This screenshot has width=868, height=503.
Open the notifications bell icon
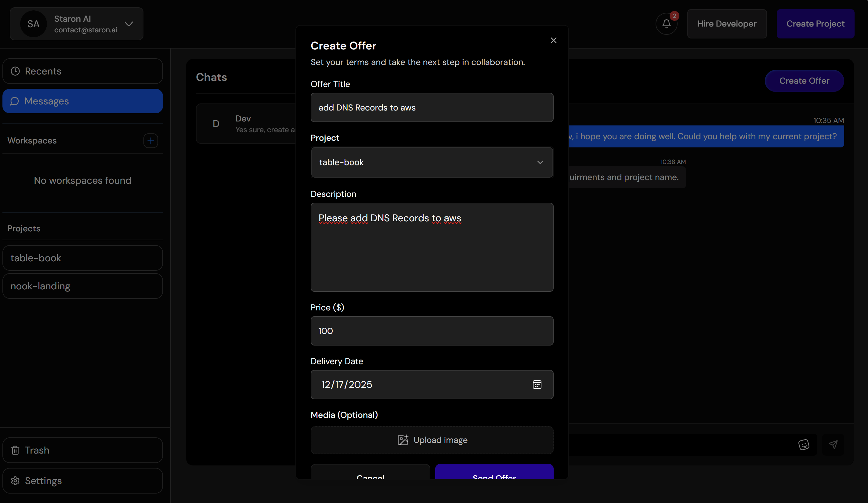tap(666, 24)
